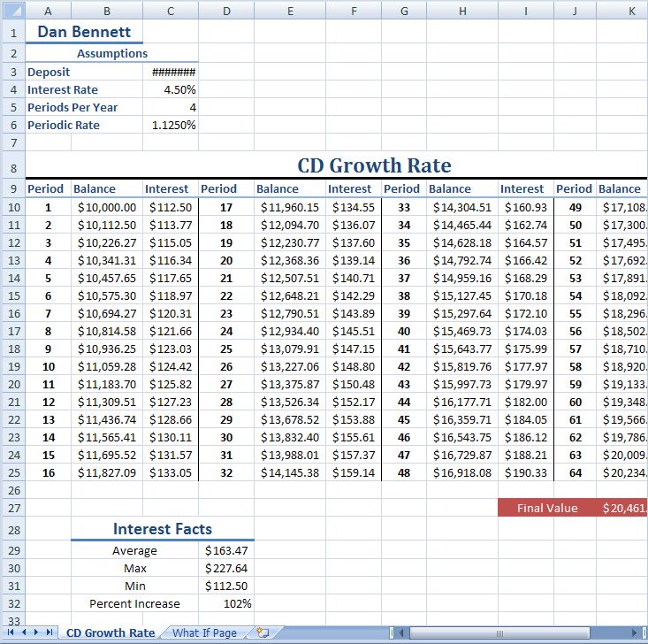648x644 pixels.
Task: Click the Select All corner box
Action: [11, 11]
